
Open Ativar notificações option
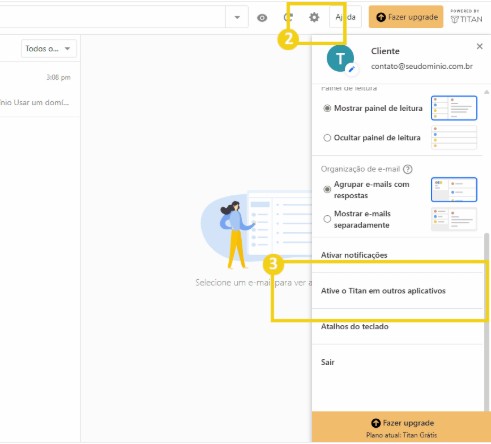click(x=397, y=255)
